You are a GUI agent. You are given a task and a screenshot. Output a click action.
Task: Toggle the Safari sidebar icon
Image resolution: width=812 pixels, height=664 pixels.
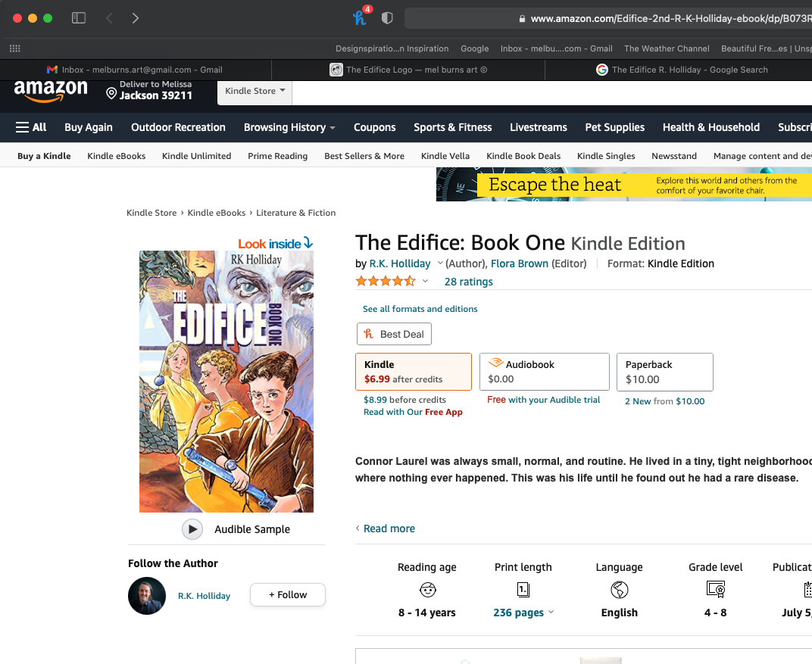[79, 18]
